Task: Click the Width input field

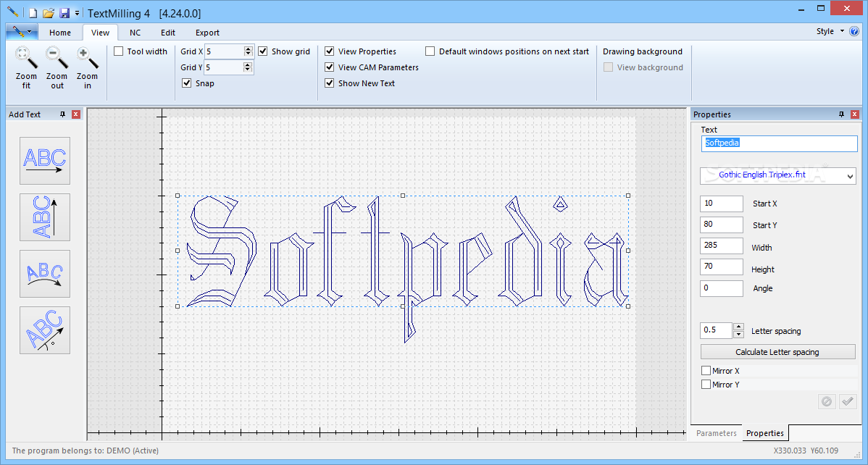Action: [x=722, y=246]
